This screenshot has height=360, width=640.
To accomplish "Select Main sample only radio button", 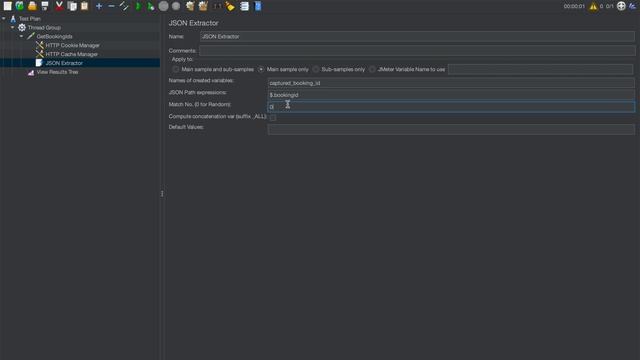I will tap(261, 69).
